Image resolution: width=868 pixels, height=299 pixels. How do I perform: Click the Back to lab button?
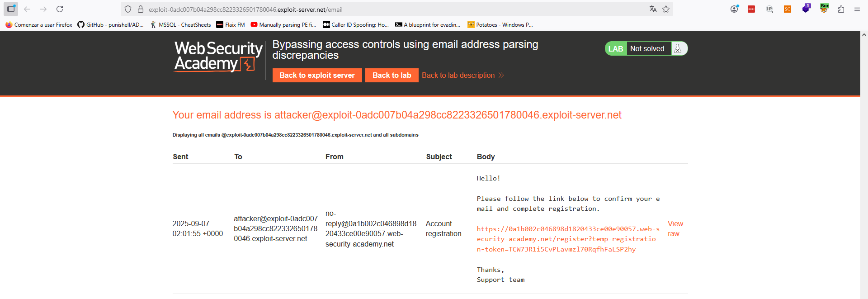point(392,76)
